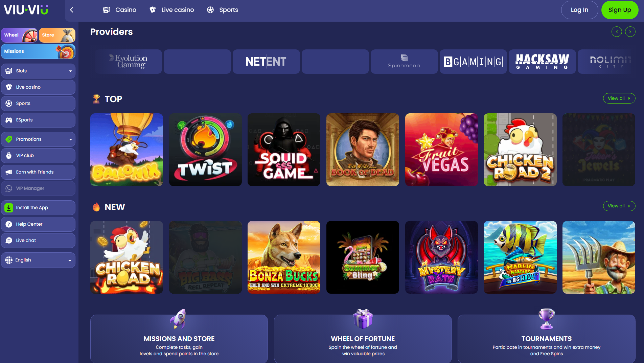The height and width of the screenshot is (363, 644).
Task: Open the English language selector
Action: coord(38,260)
